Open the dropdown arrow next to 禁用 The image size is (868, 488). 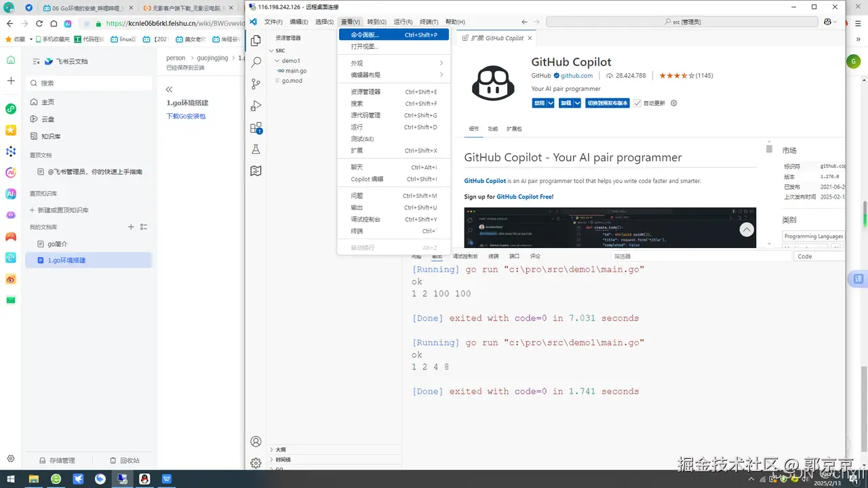[x=551, y=103]
